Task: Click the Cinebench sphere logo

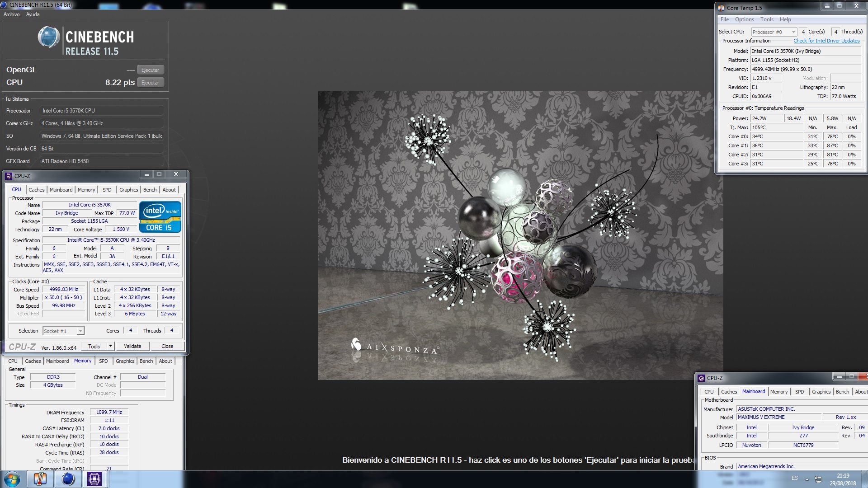Action: (48, 37)
